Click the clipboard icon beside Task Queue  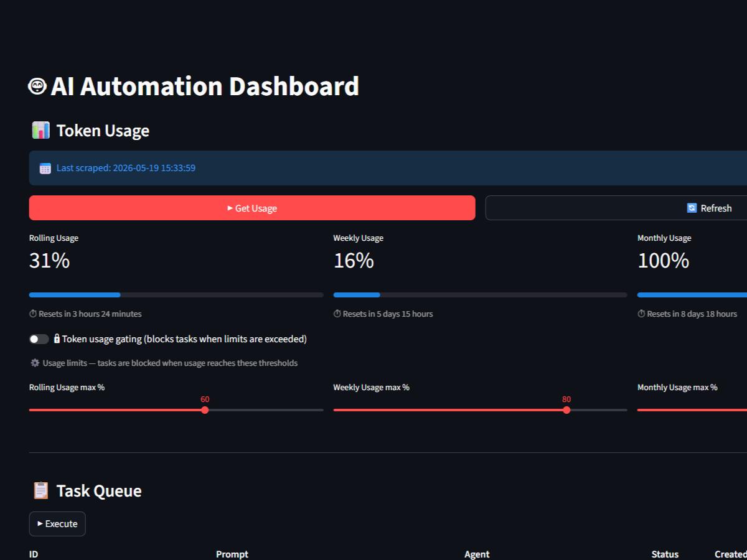(x=40, y=490)
